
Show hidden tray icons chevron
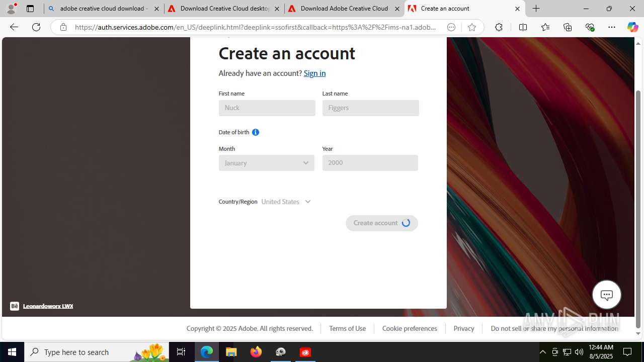pyautogui.click(x=543, y=352)
